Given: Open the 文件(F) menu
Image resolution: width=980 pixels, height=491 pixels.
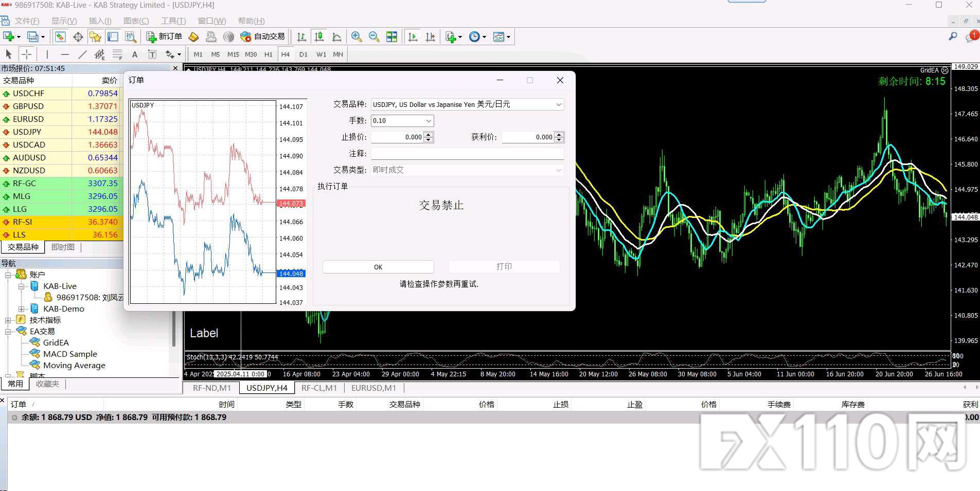Looking at the screenshot, I should [x=27, y=21].
